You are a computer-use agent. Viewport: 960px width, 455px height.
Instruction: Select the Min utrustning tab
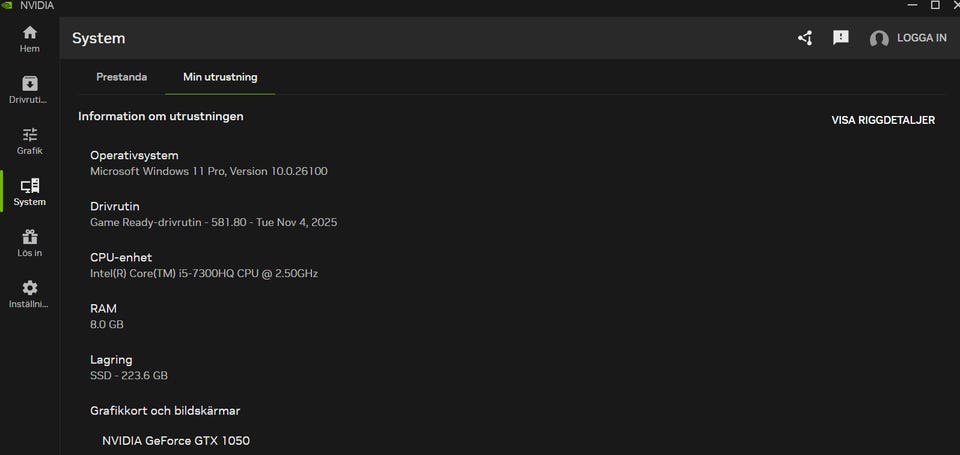point(220,77)
